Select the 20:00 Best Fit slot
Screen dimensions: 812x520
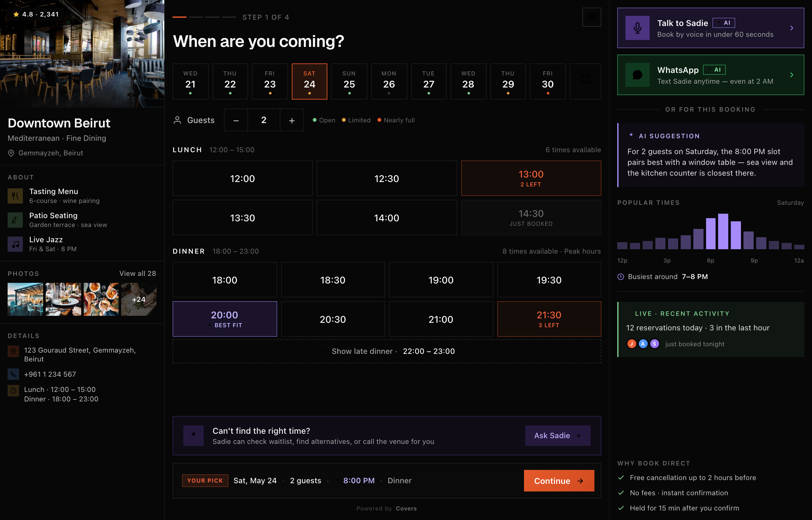225,319
